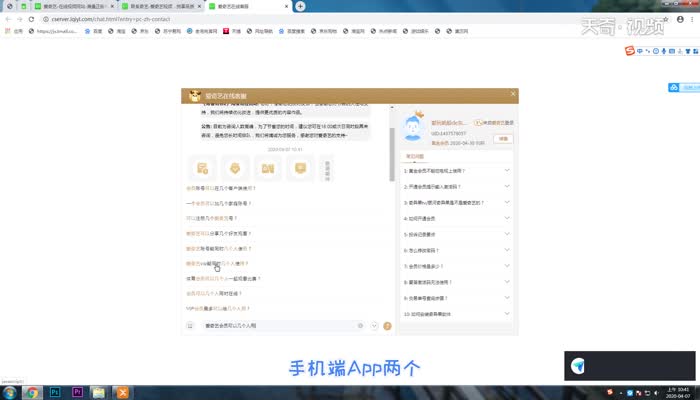
Task: Click the chat area vertical scrollbar thumb
Action: 392,154
